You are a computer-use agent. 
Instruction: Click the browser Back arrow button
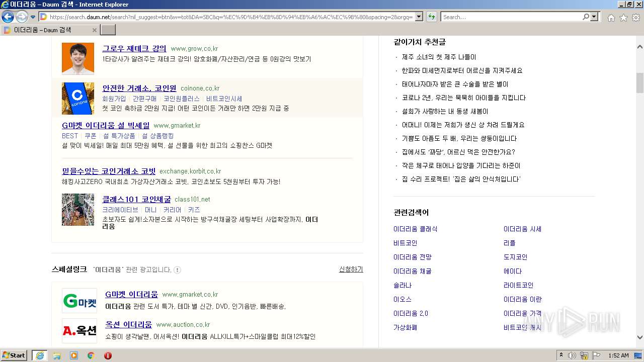[x=8, y=17]
